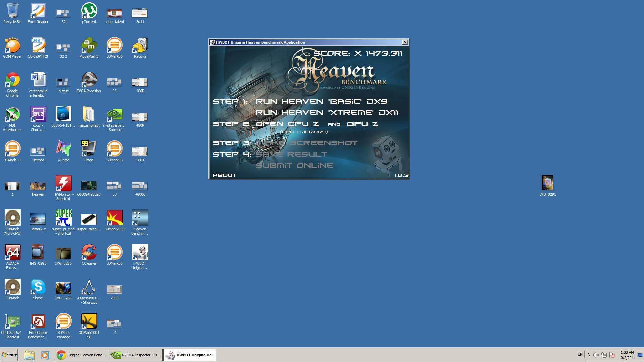Select the AIDA64 Extreme icon

coord(12,257)
